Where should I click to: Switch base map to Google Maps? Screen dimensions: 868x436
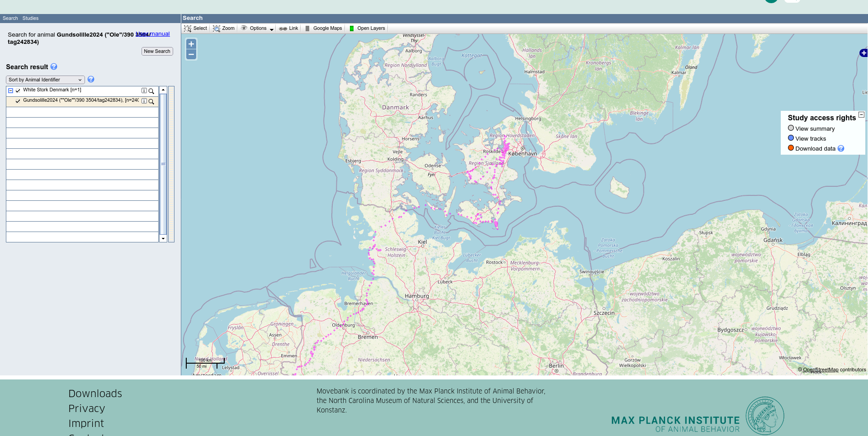coord(323,28)
